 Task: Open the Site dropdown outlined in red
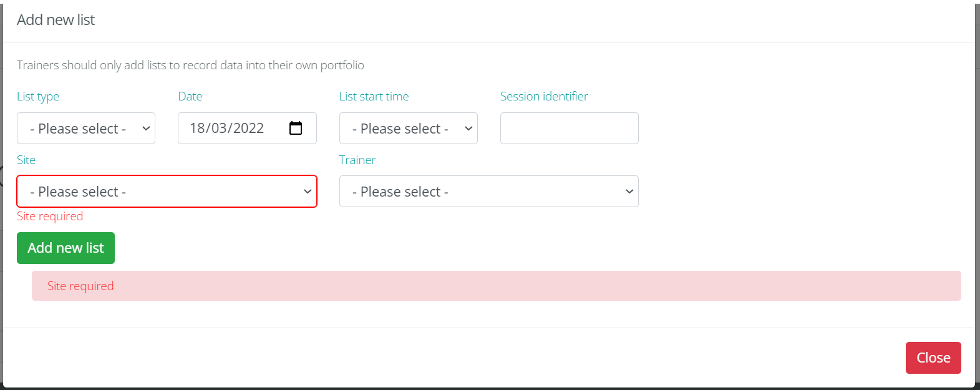click(167, 192)
